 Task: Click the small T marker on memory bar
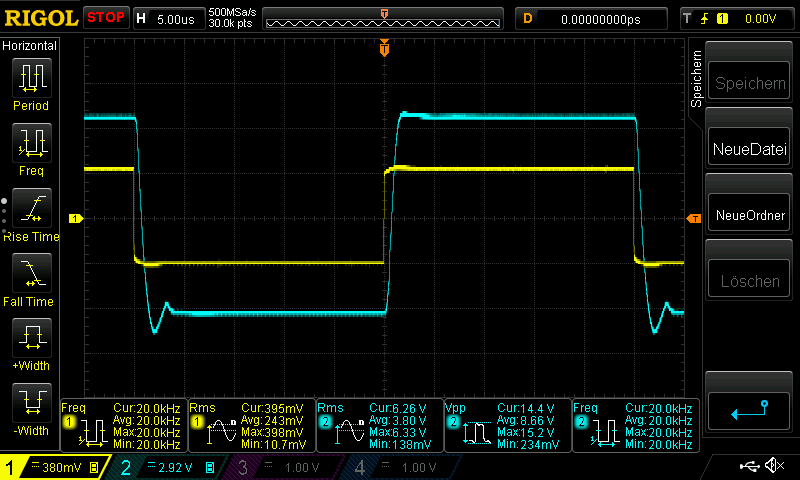pyautogui.click(x=384, y=14)
